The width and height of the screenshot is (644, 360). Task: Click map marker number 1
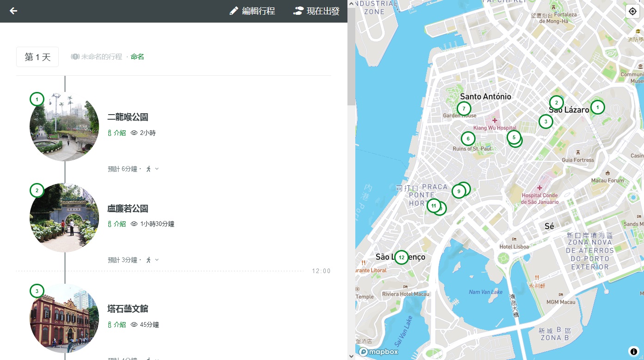(x=597, y=107)
